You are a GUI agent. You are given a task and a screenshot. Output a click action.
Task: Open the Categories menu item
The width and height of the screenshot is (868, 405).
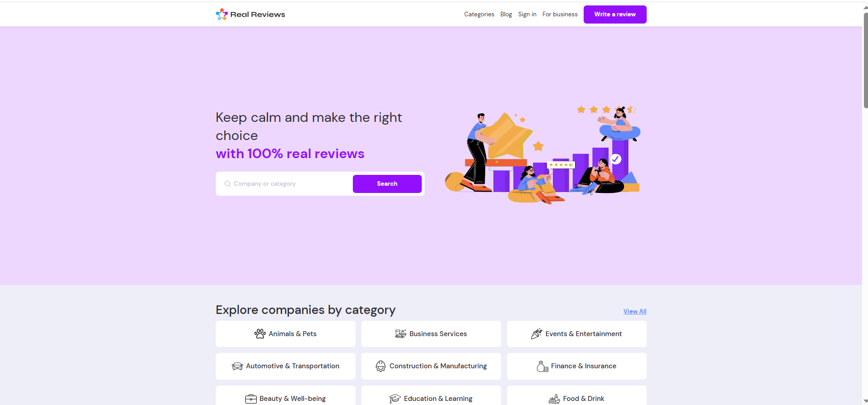pos(479,14)
